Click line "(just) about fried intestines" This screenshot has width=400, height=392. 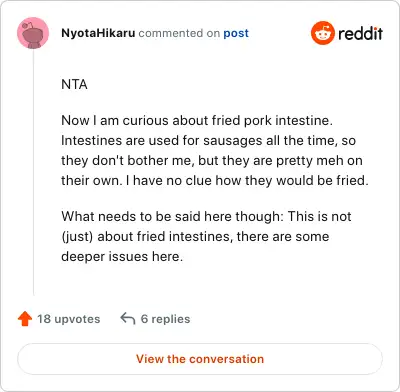[195, 236]
